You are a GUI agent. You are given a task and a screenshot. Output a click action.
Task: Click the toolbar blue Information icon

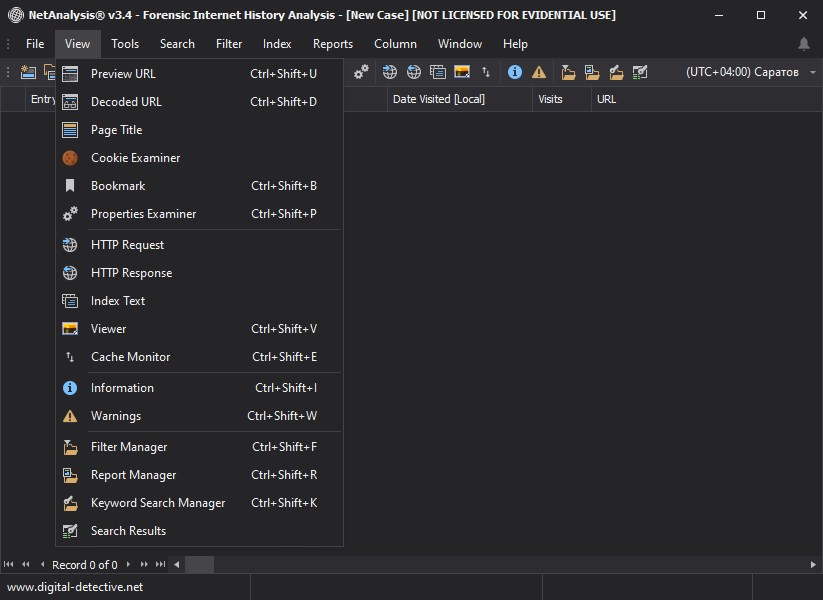pyautogui.click(x=515, y=72)
